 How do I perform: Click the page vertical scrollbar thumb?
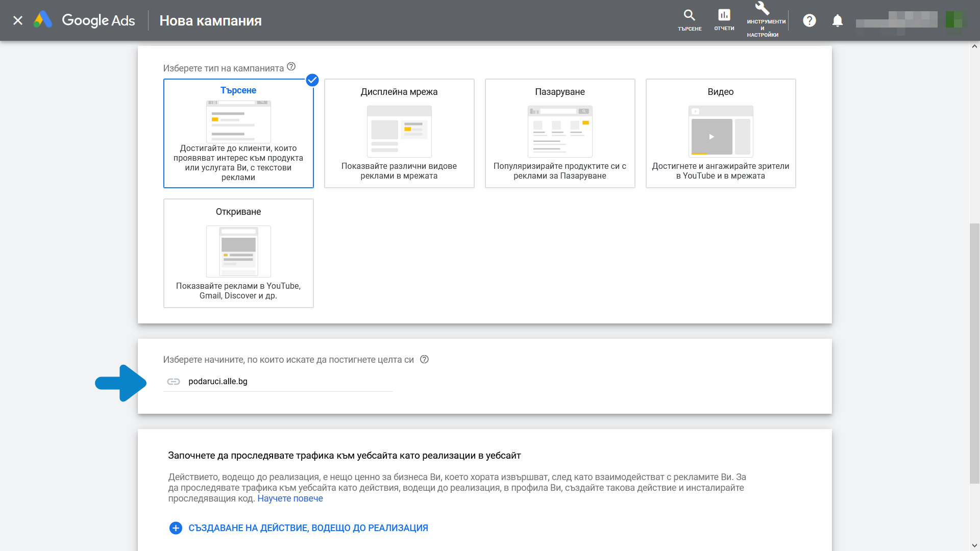(974, 353)
